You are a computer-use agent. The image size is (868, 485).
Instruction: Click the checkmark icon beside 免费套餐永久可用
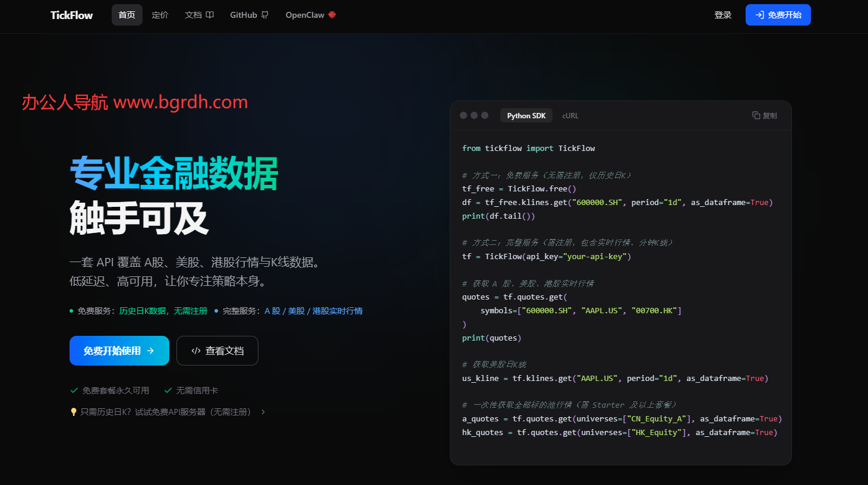(74, 390)
